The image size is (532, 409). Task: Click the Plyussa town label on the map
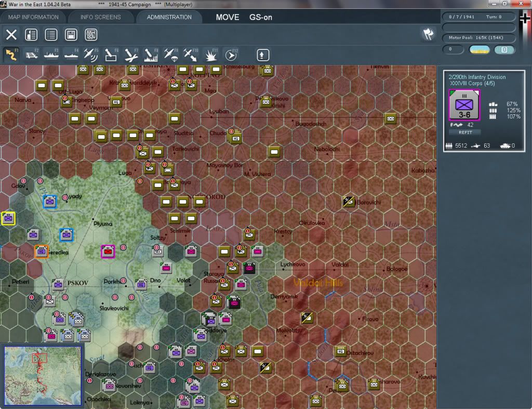click(103, 223)
